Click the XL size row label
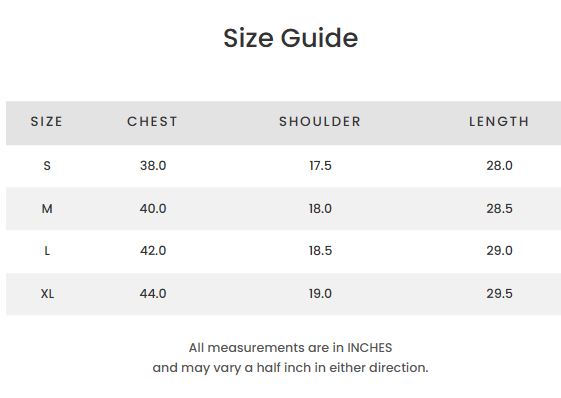Viewport: 561px width, 398px height. 47,294
